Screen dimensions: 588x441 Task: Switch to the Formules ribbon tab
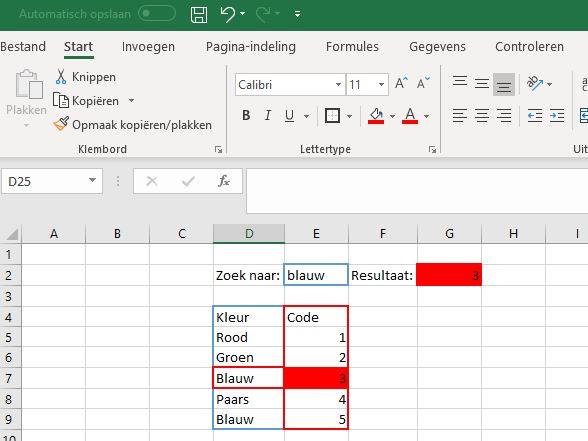coord(352,46)
